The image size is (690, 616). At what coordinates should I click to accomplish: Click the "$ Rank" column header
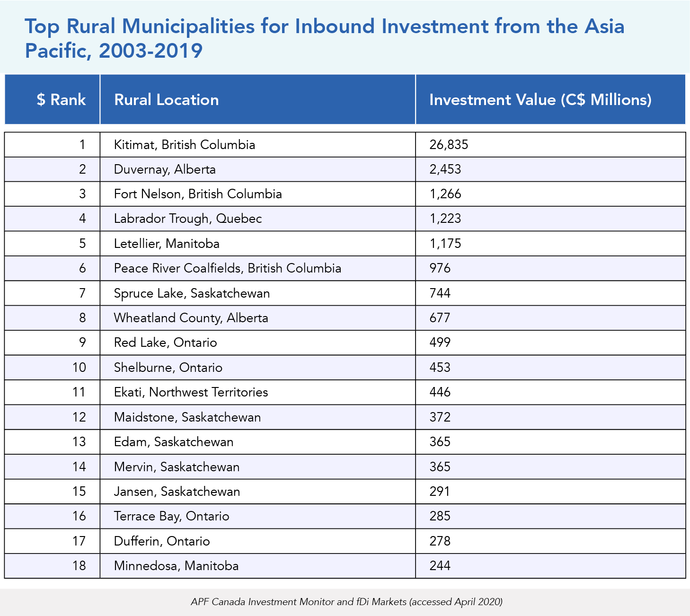61,100
